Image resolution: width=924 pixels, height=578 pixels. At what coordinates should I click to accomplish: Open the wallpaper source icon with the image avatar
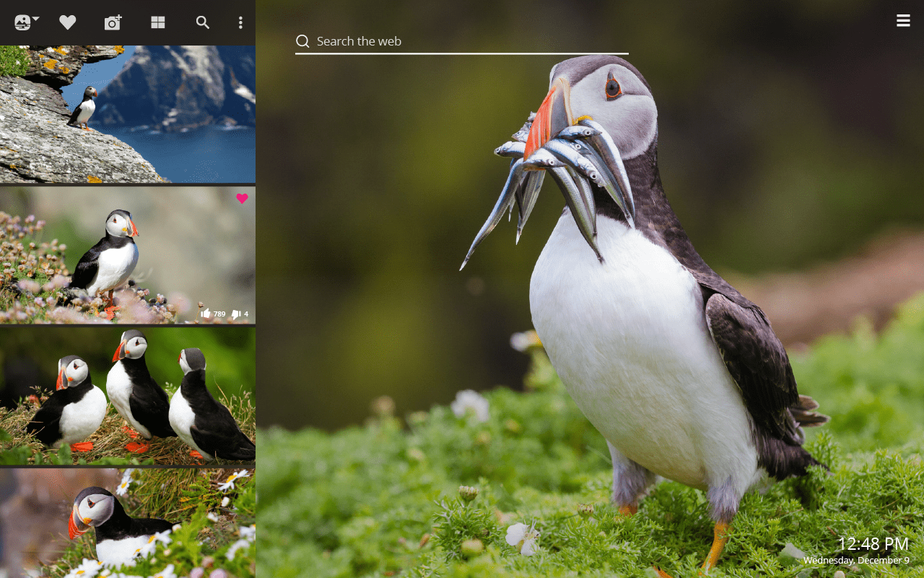click(x=24, y=22)
